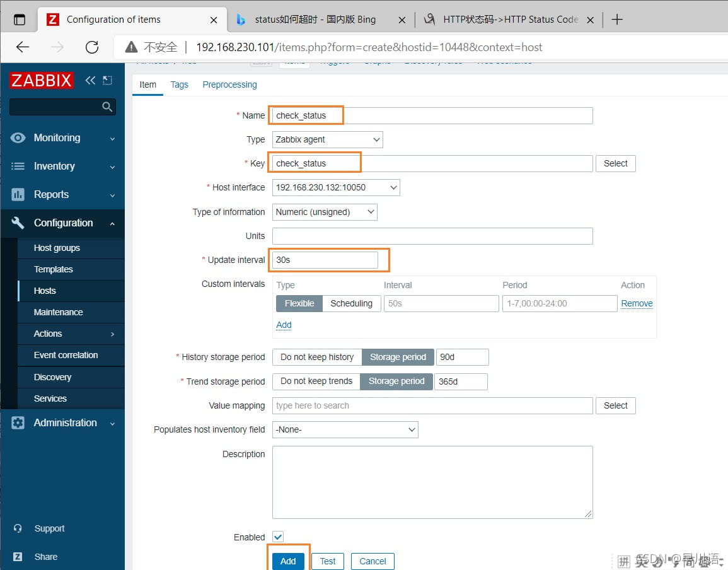Viewport: 728px width, 570px height.
Task: Open the Type dropdown showing Zabbix agent
Action: click(328, 139)
